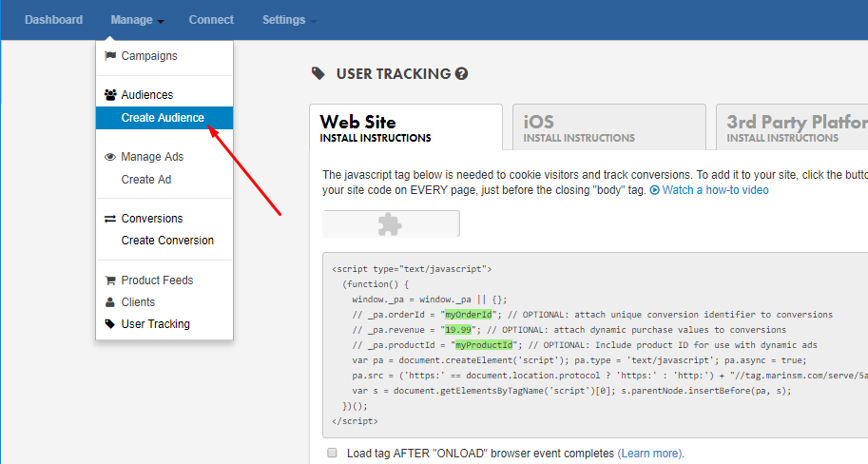Click the highlighted myOrderId placeholder

point(469,315)
